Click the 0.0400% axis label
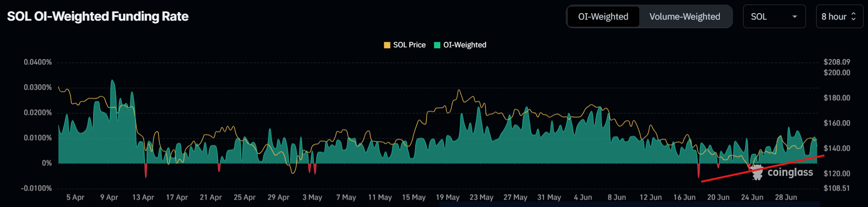The width and height of the screenshot is (868, 207). 38,62
